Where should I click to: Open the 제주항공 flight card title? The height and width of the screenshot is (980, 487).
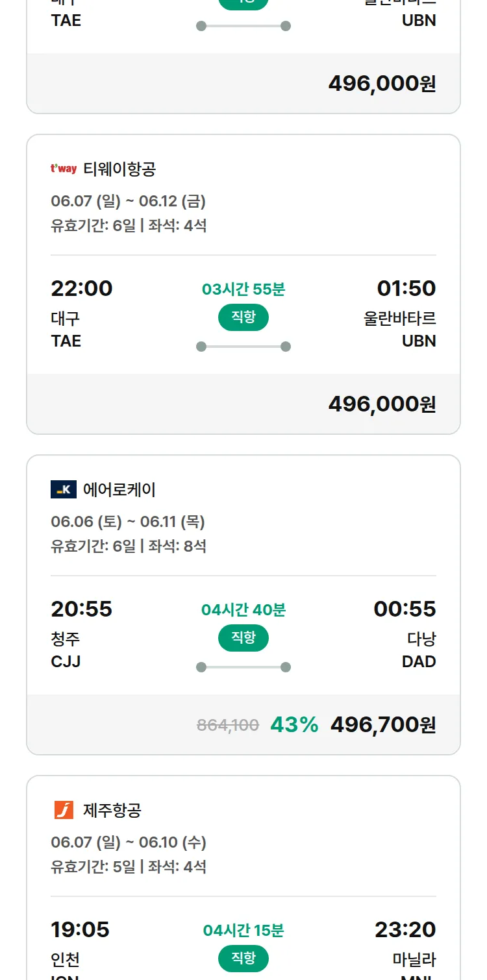pyautogui.click(x=112, y=811)
